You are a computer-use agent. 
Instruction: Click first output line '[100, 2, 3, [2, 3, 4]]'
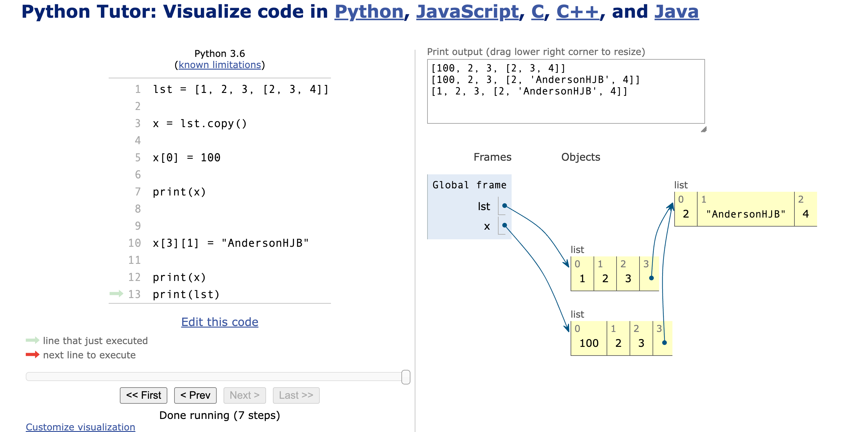[498, 68]
